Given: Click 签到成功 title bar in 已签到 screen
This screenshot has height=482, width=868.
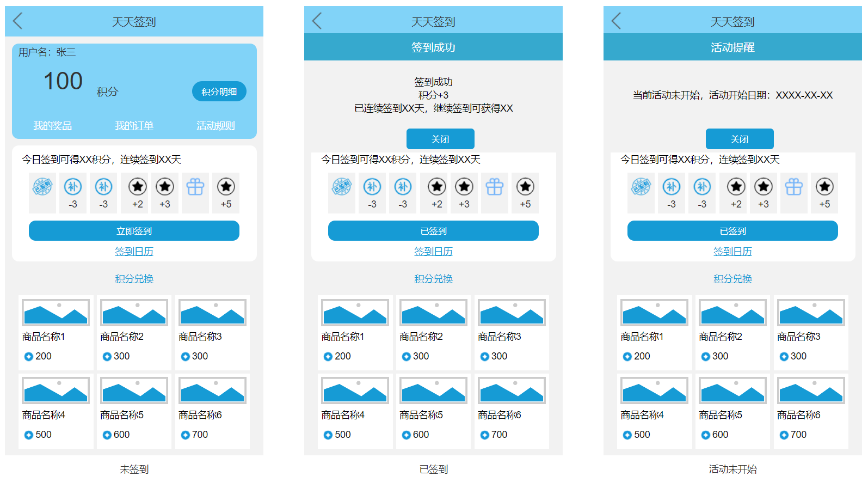Looking at the screenshot, I should coord(433,47).
